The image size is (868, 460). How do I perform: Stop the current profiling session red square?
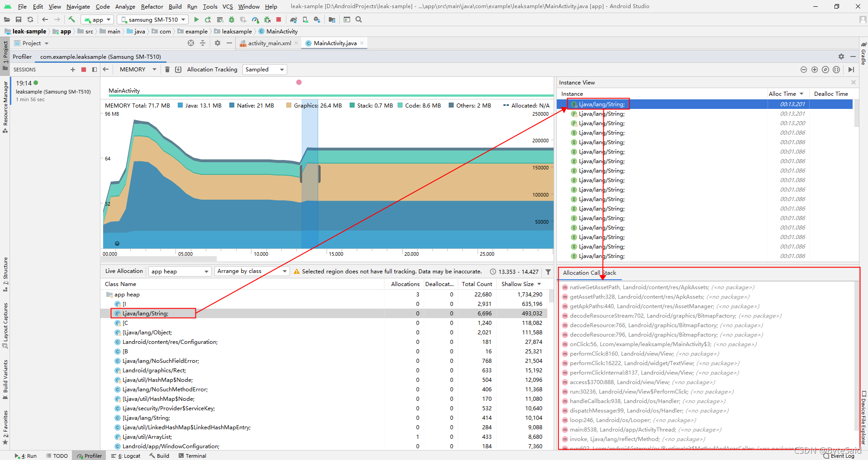pos(84,69)
